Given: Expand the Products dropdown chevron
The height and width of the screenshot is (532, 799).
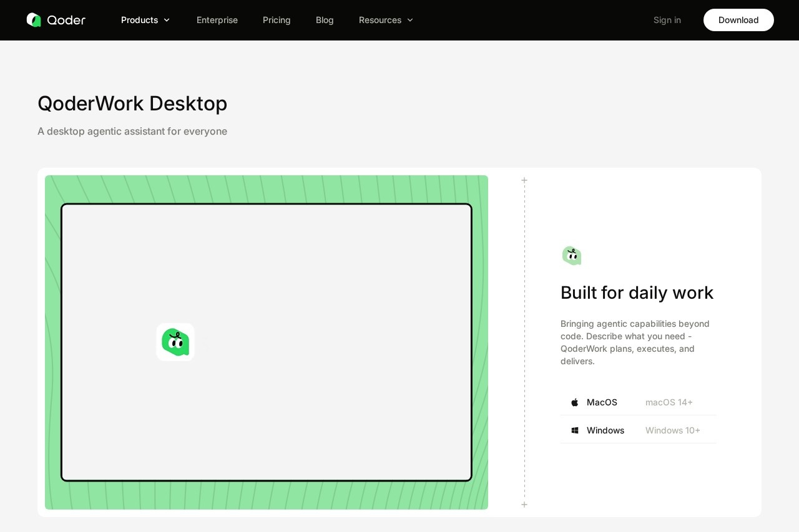Looking at the screenshot, I should 167,20.
